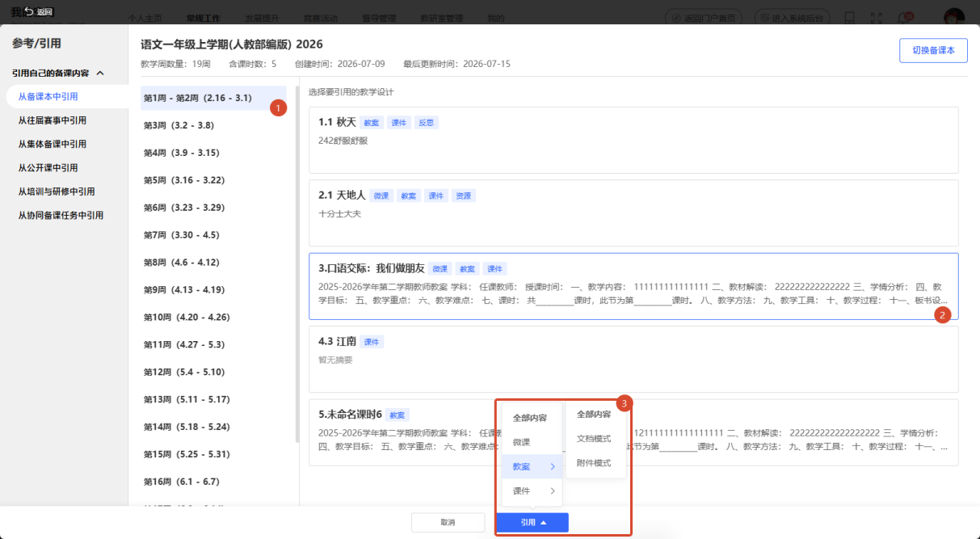
Task: Open 常规工作 tab in background navigation
Action: point(203,18)
